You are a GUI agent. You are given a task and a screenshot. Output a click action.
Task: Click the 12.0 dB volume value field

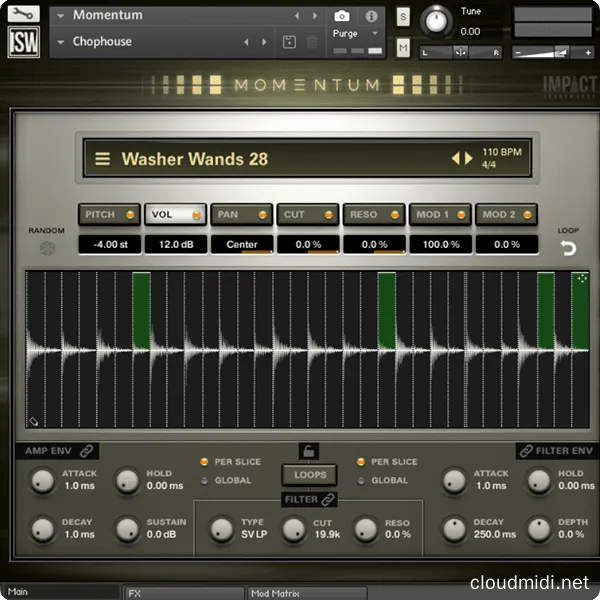point(176,244)
